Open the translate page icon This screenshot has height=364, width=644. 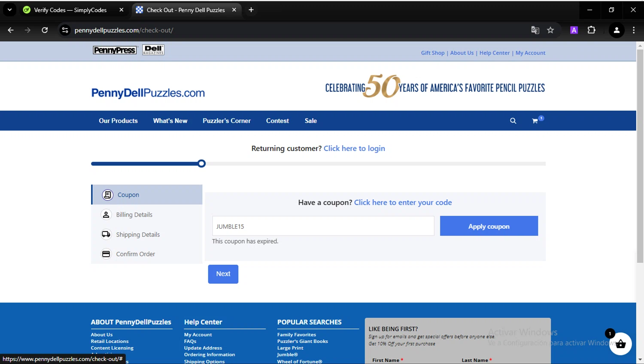(535, 30)
